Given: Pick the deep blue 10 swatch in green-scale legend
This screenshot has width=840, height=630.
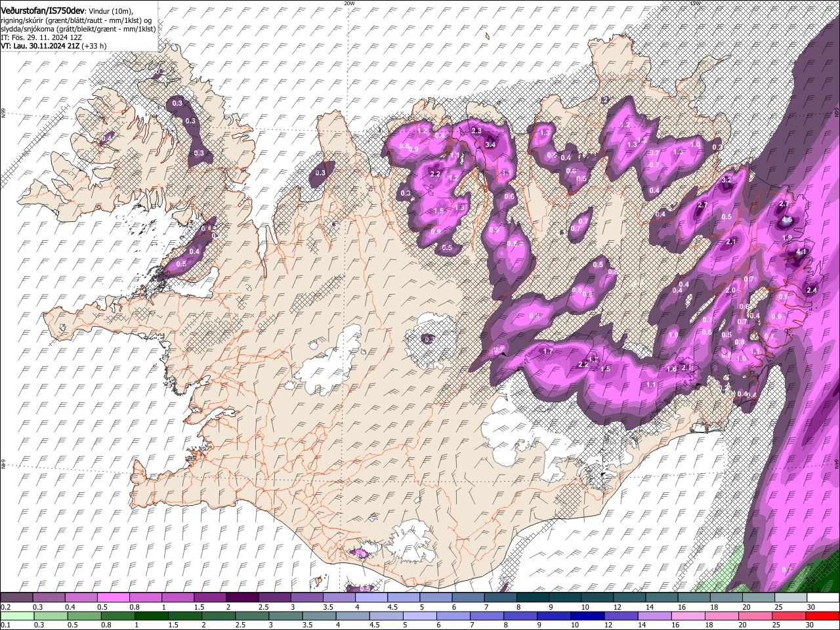Looking at the screenshot, I should click(587, 616).
